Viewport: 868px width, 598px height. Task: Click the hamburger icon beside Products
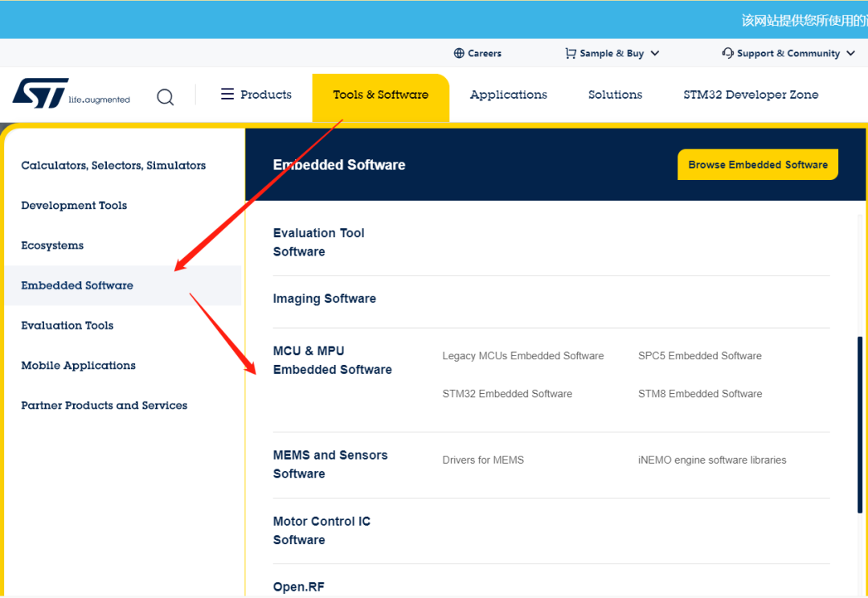(x=227, y=93)
